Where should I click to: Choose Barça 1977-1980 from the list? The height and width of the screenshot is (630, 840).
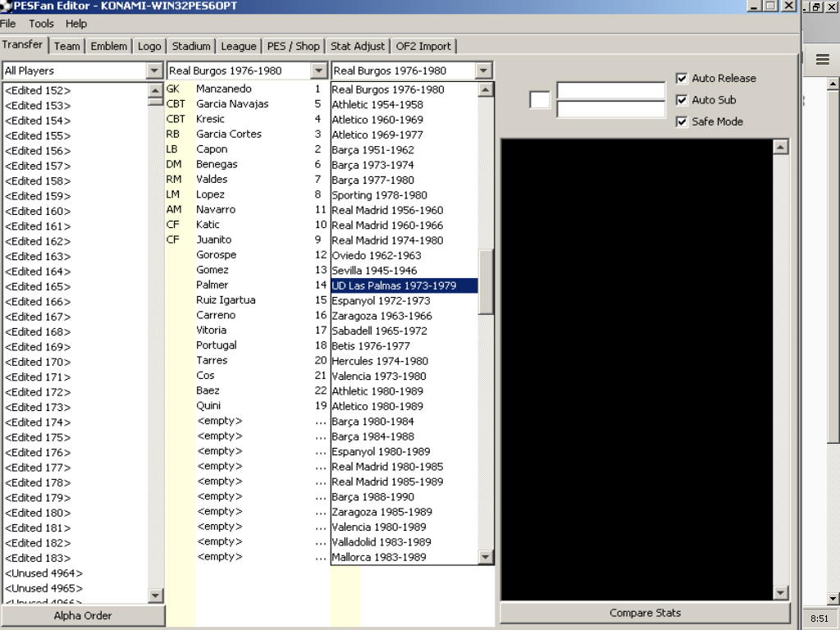click(404, 180)
